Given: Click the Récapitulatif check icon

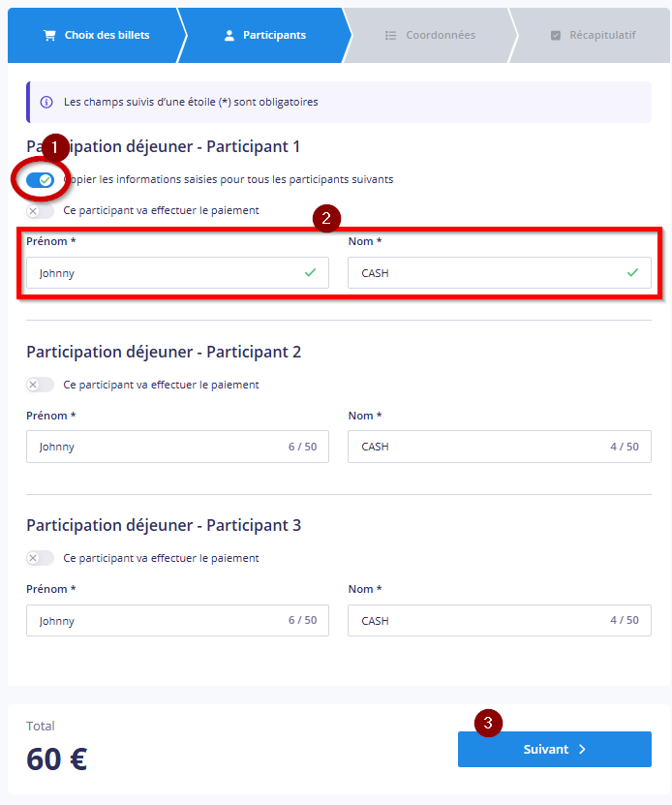Looking at the screenshot, I should (x=555, y=36).
